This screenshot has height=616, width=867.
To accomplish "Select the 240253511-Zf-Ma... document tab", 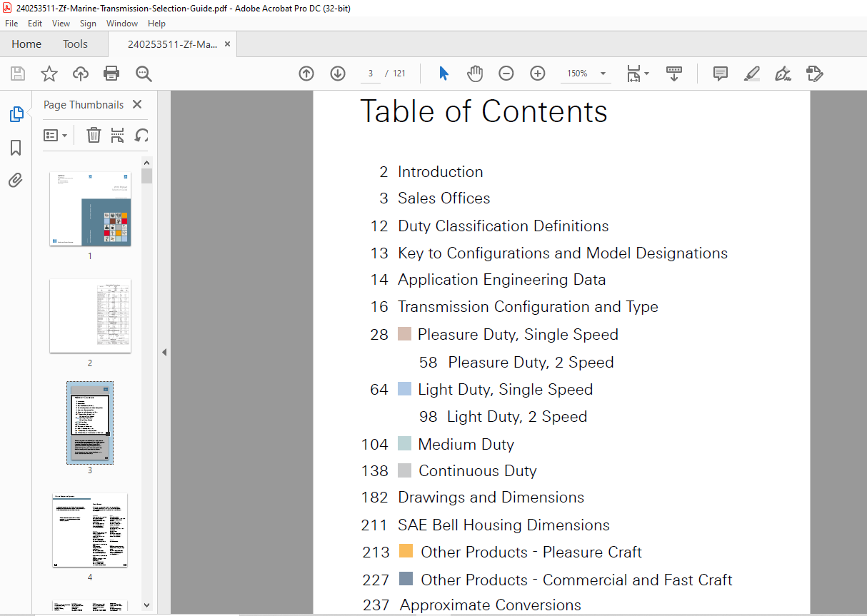I will click(173, 44).
